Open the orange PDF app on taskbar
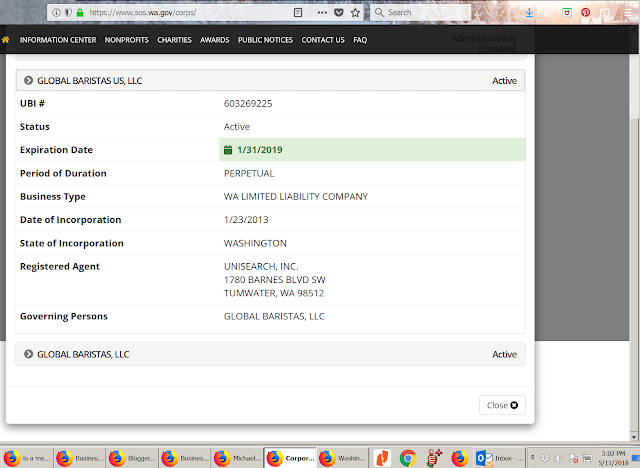Viewport: 640px width, 468px height. (382, 458)
